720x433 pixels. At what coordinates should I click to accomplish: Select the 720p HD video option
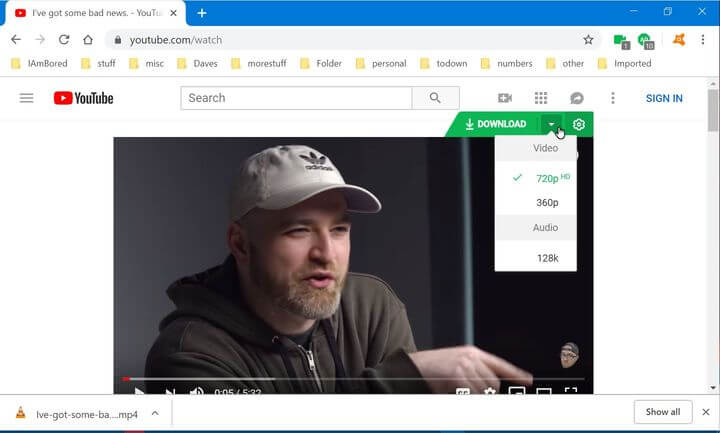pyautogui.click(x=536, y=178)
